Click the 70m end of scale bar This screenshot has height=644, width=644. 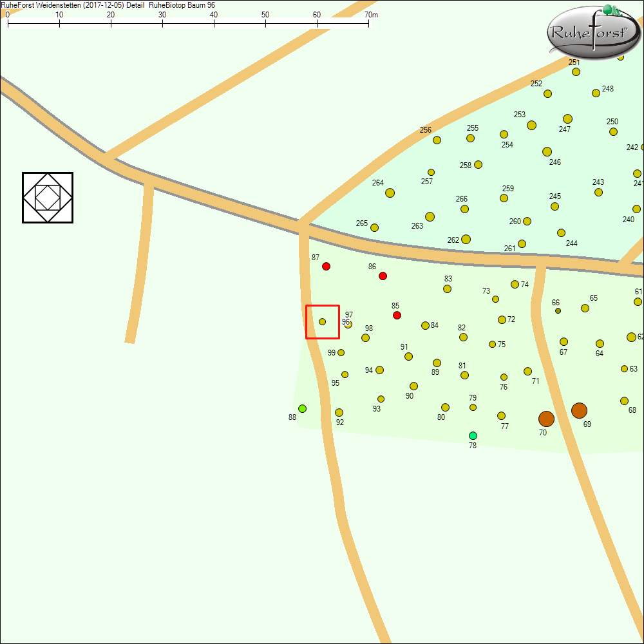coord(369,24)
